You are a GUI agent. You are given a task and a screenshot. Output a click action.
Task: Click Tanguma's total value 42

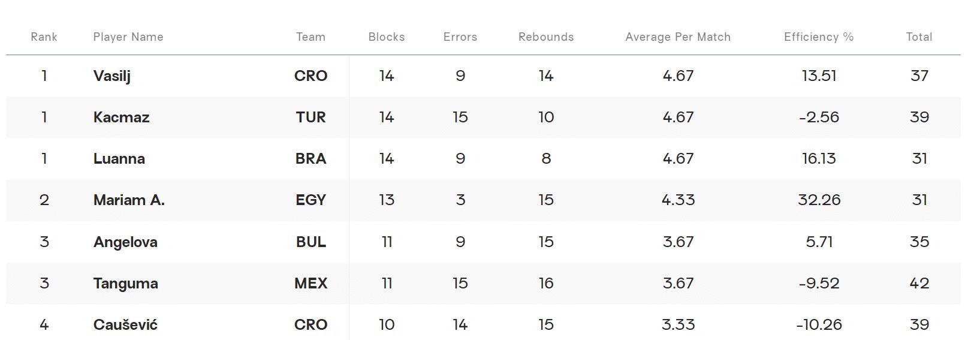(919, 283)
